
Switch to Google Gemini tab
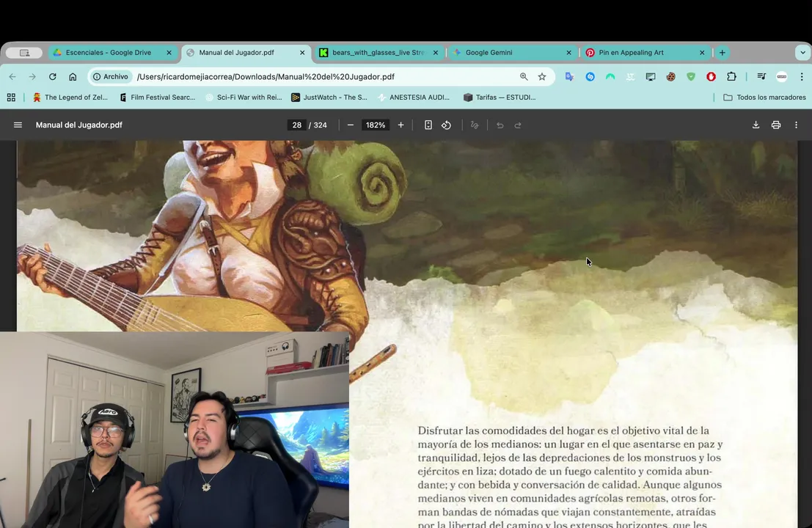489,52
